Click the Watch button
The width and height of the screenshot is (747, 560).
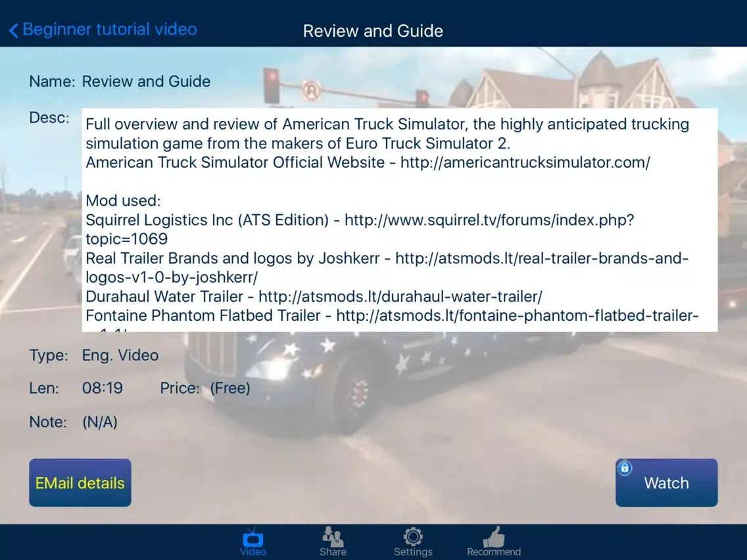667,482
